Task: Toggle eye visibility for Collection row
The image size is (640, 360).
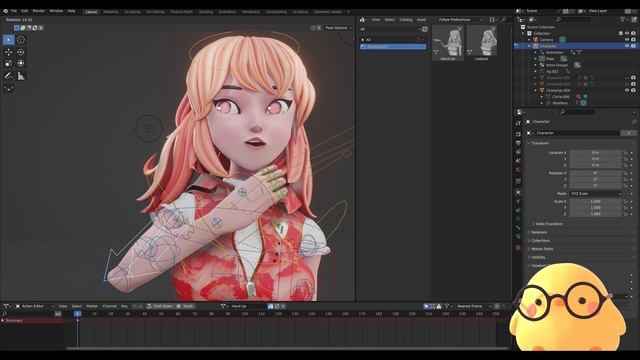Action: pyautogui.click(x=627, y=33)
